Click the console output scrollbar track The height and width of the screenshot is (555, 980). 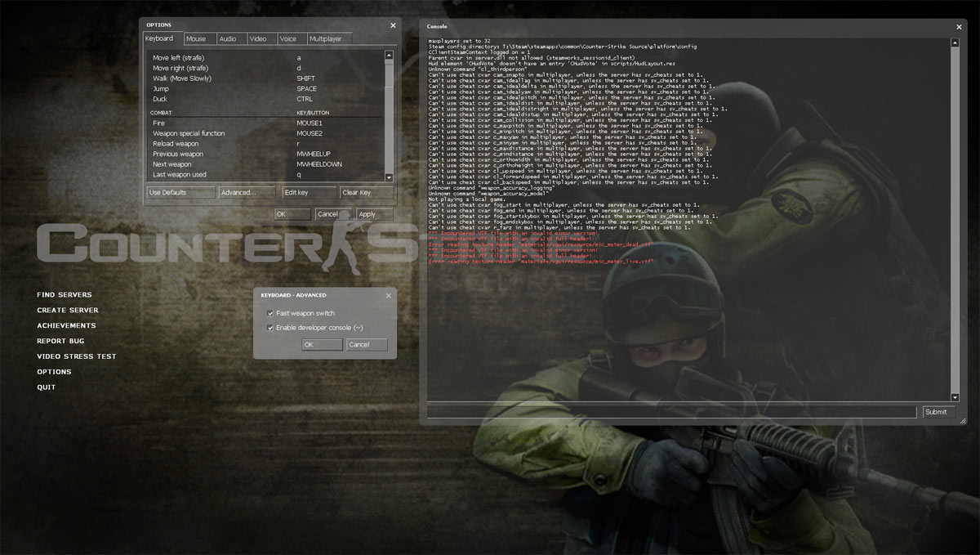click(x=955, y=219)
